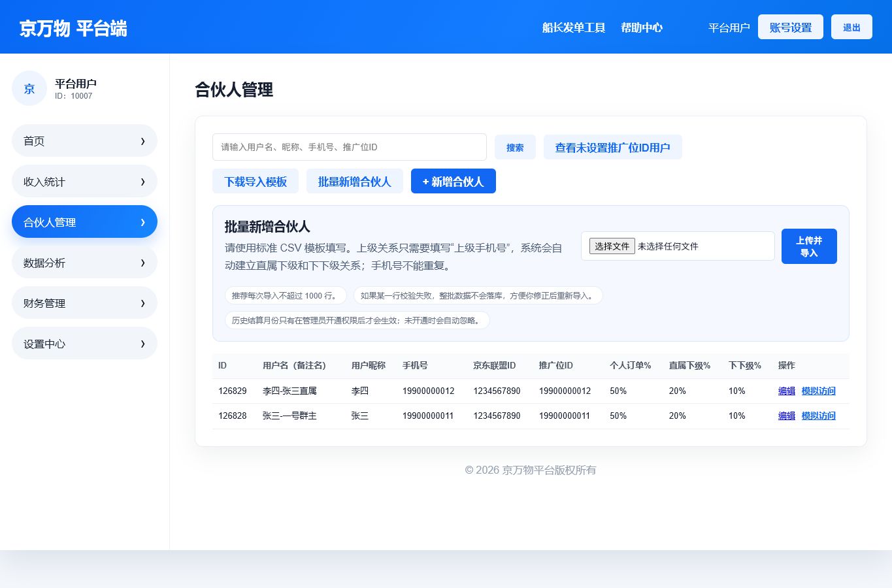Open 设置中心 in the sidebar

tap(84, 344)
